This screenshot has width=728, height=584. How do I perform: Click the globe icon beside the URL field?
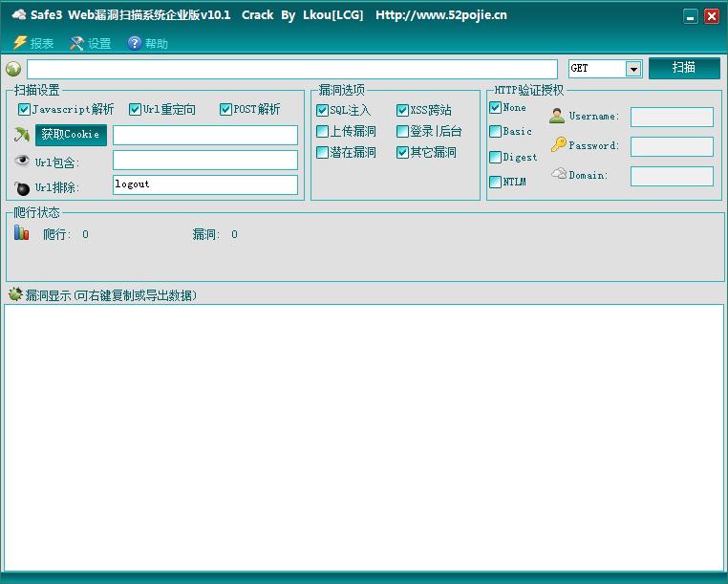tap(13, 69)
